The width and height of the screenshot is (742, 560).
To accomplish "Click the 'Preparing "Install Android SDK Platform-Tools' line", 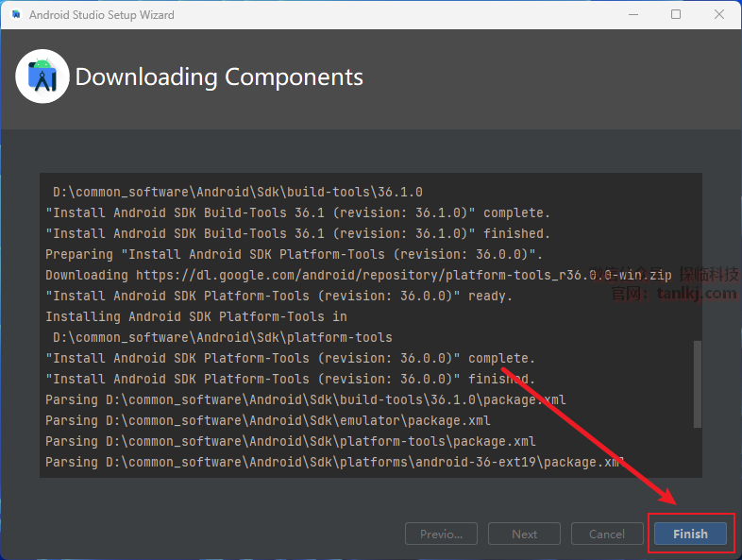I will pos(294,254).
